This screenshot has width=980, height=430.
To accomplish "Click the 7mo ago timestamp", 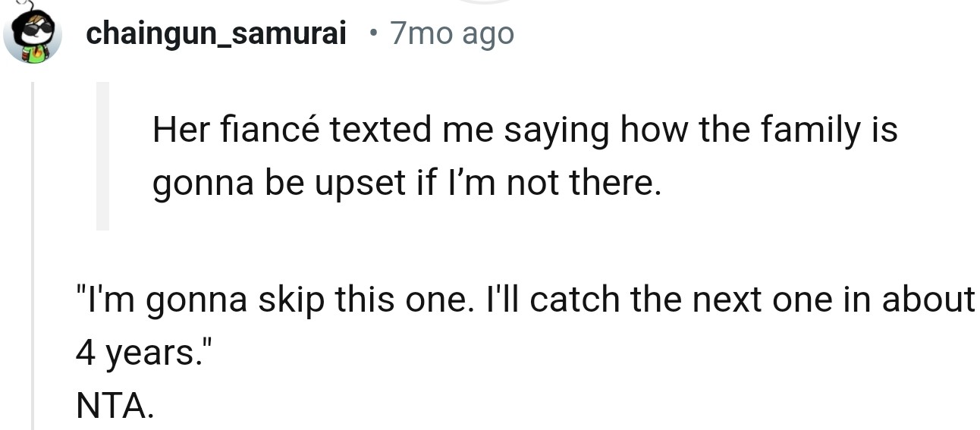I will click(451, 33).
